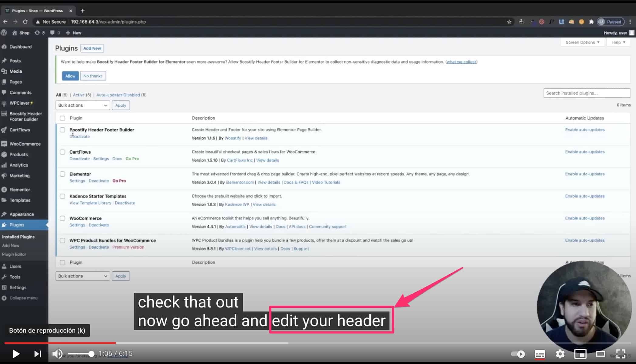636x364 pixels.
Task: Skip to the next video
Action: pos(38,354)
